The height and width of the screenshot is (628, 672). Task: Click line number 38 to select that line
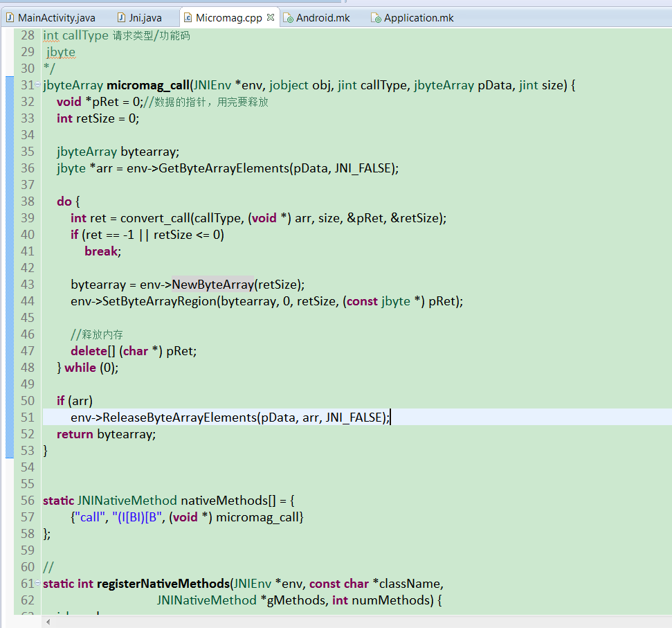point(28,201)
